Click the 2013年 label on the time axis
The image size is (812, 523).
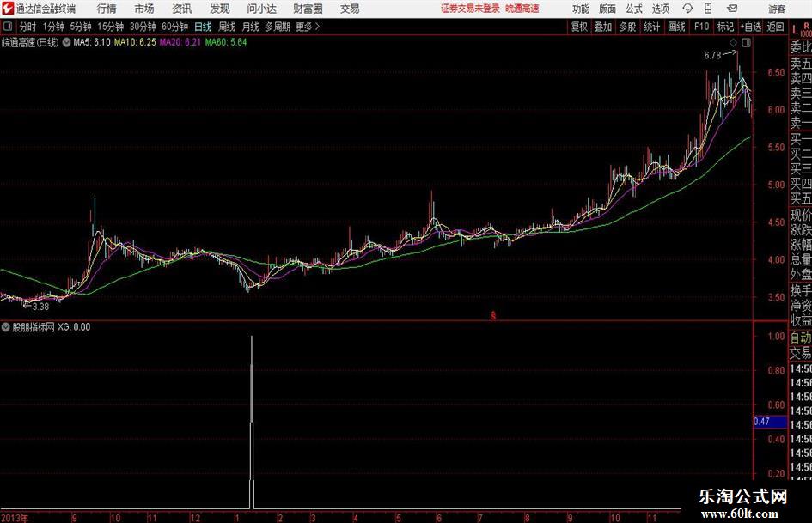click(x=15, y=518)
